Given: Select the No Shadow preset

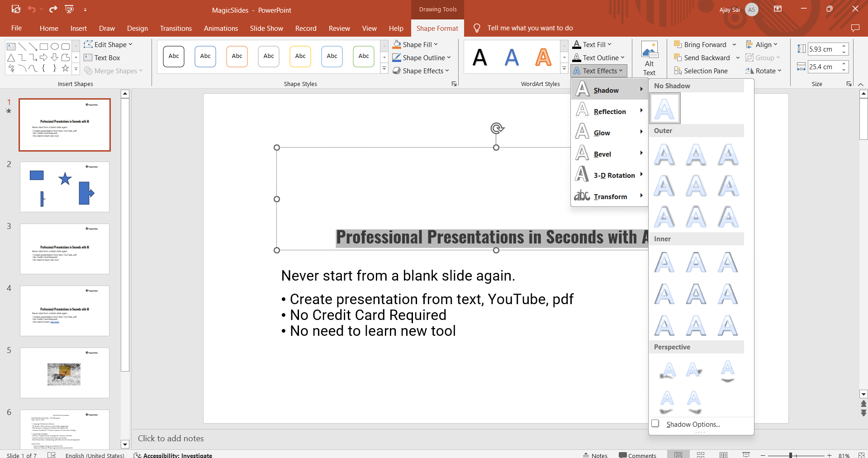Looking at the screenshot, I should 664,109.
